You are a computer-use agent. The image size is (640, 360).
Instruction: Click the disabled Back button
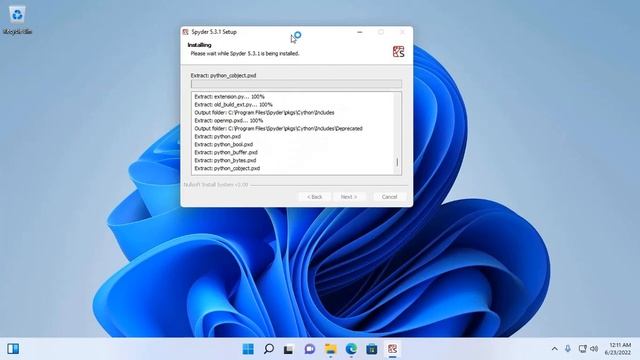(314, 197)
